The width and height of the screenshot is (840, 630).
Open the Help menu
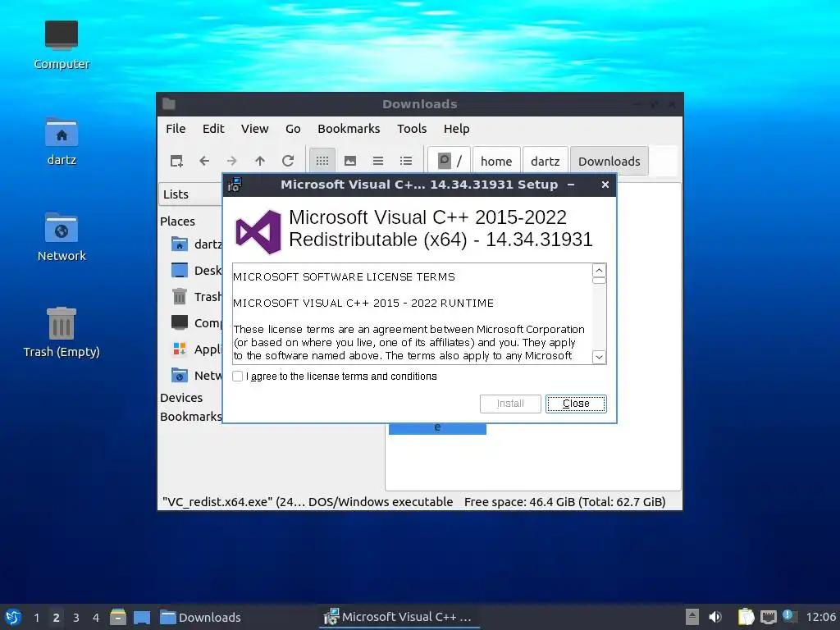tap(456, 129)
